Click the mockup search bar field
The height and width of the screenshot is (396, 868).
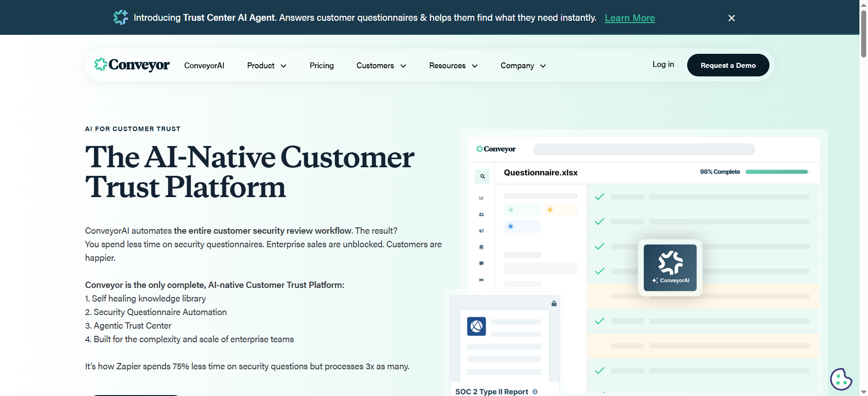(x=644, y=149)
